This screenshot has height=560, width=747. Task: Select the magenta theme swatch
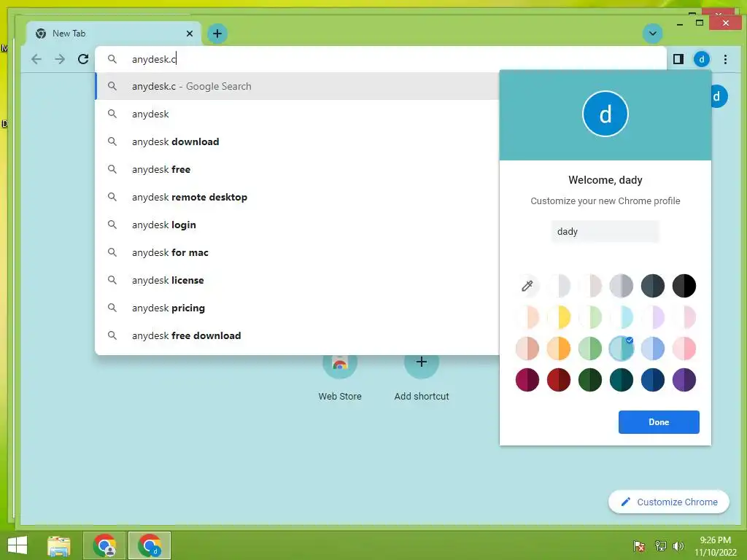pyautogui.click(x=527, y=380)
